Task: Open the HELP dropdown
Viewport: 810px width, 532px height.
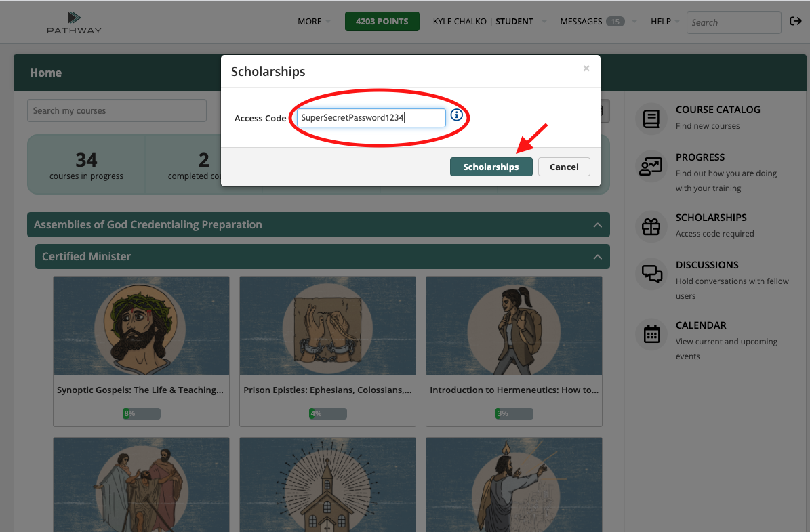Action: [664, 22]
